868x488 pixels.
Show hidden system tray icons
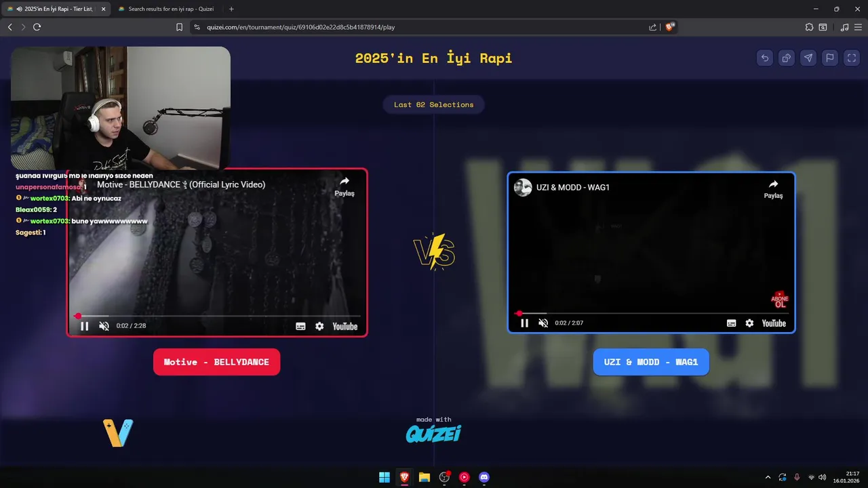click(x=768, y=477)
